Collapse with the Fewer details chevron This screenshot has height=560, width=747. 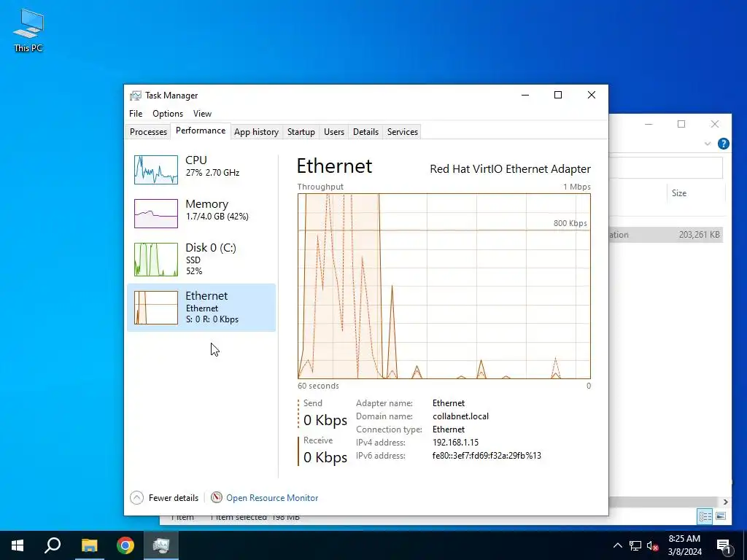(x=136, y=497)
